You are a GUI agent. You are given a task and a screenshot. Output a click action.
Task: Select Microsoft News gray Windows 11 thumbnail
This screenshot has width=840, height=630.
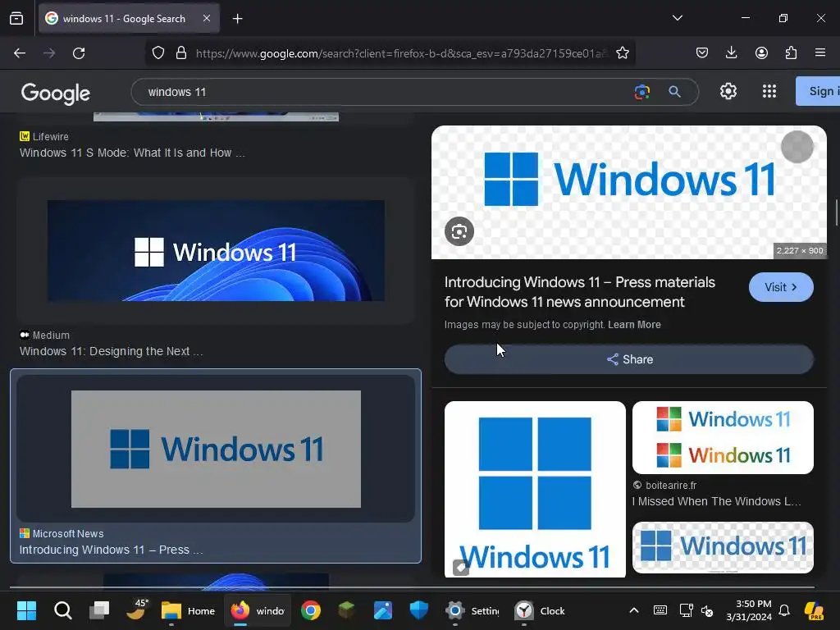tap(216, 449)
